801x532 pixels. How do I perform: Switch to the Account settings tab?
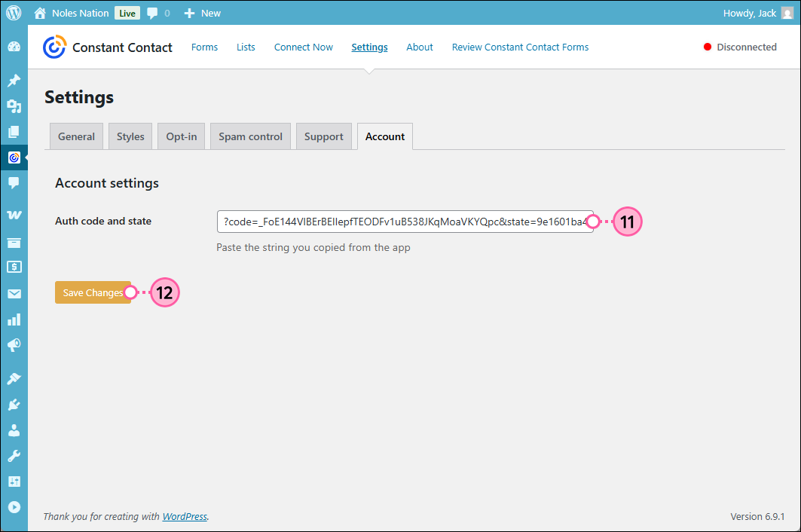(384, 136)
